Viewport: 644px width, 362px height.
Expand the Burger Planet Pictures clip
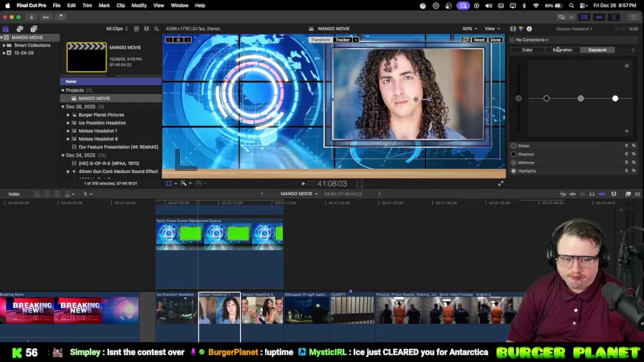[x=68, y=115]
